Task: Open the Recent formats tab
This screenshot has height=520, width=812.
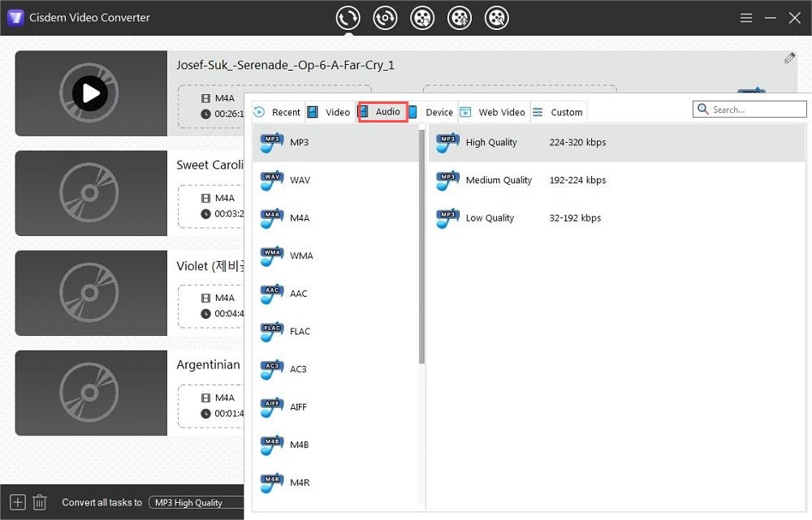Action: [278, 112]
